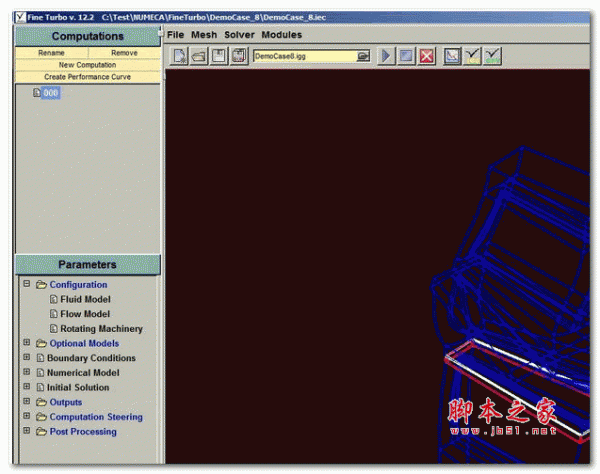
Task: Click the Save All toolbar icon
Action: [x=239, y=56]
